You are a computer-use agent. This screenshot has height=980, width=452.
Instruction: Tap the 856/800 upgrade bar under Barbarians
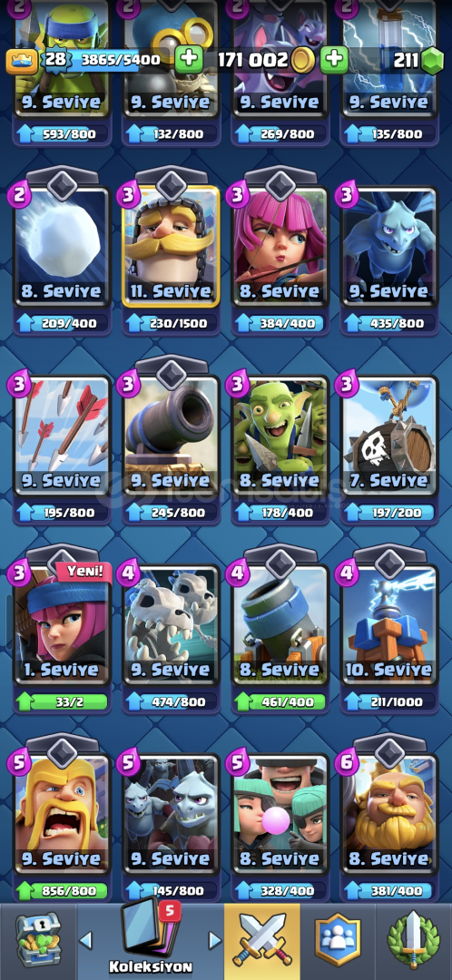pos(63,891)
